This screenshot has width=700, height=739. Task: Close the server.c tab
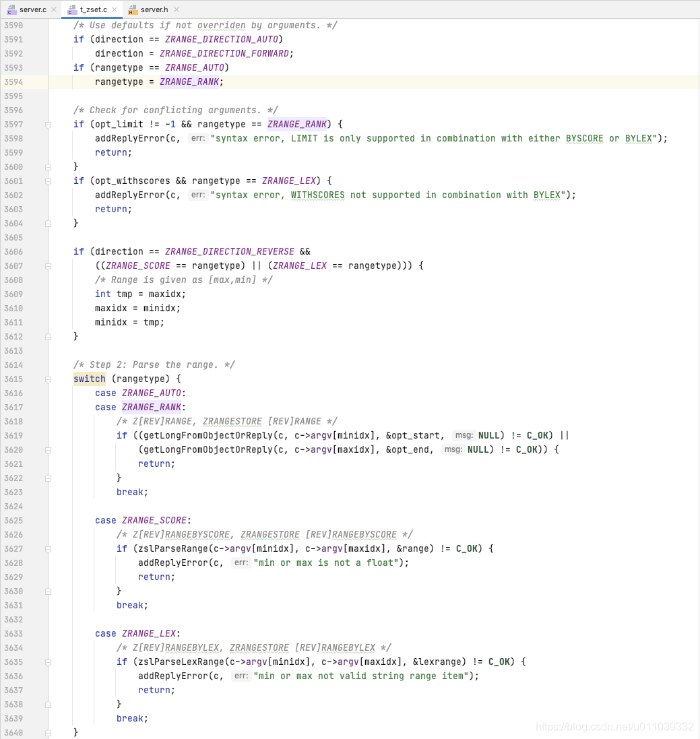tap(54, 9)
